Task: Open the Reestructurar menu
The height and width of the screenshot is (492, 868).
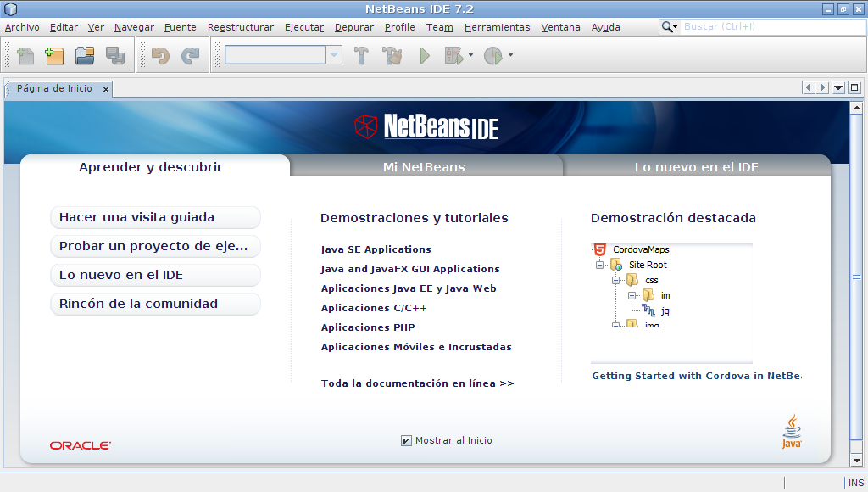Action: [x=241, y=27]
